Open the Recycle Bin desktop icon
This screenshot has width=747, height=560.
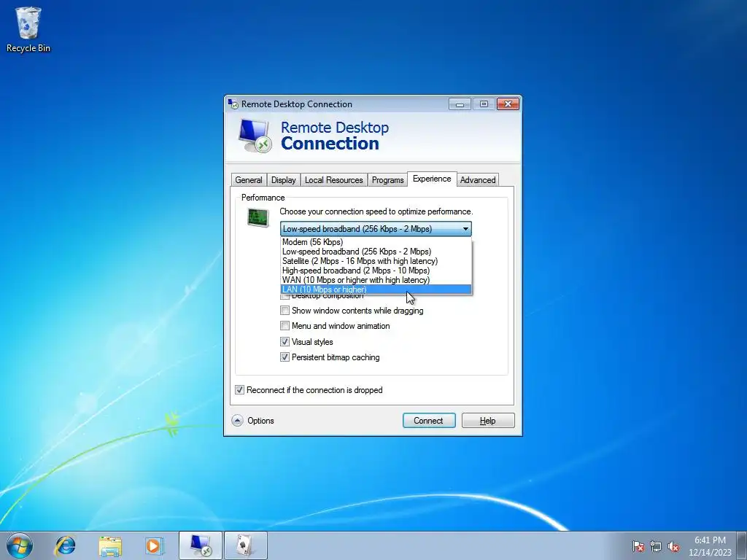coord(28,29)
